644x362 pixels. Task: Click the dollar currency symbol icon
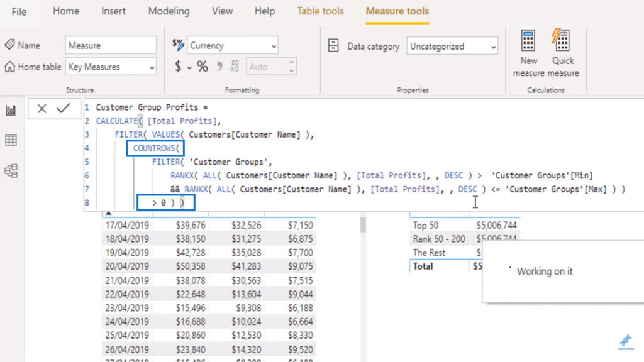[x=178, y=67]
